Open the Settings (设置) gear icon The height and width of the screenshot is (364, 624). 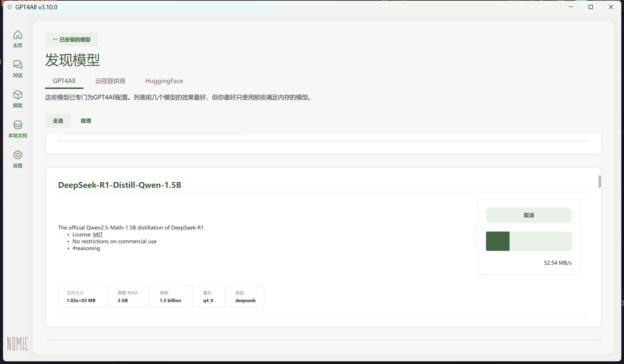[18, 159]
